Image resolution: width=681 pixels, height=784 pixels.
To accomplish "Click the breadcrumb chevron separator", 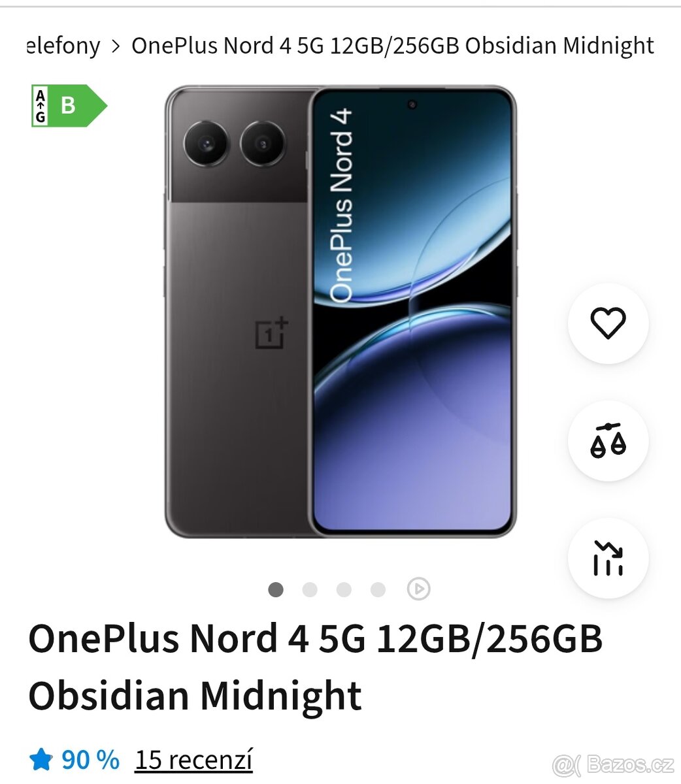I will pyautogui.click(x=116, y=46).
